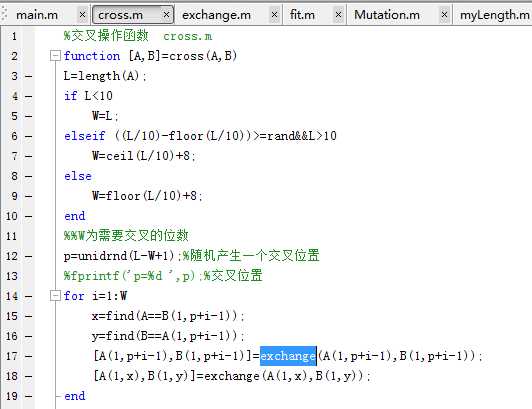Image resolution: width=532 pixels, height=409 pixels.
Task: Set breakpoint on line 3 dash
Action: (x=29, y=76)
